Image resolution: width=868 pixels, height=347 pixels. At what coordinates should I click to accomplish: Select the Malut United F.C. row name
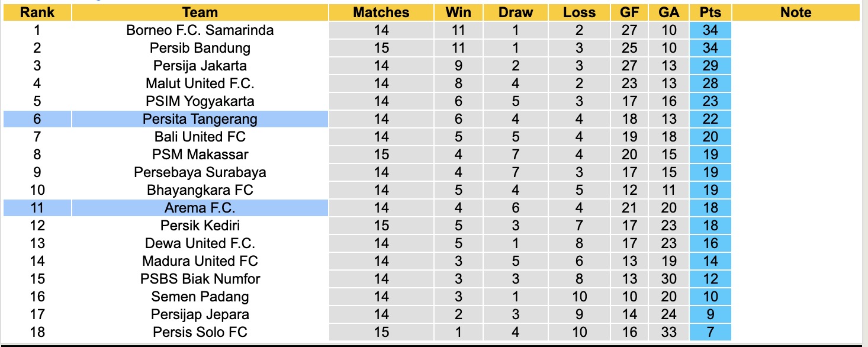pos(200,83)
